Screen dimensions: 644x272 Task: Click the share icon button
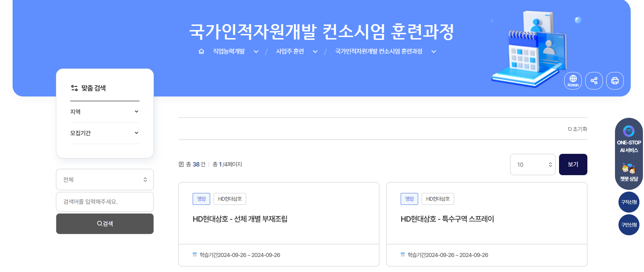tap(594, 81)
